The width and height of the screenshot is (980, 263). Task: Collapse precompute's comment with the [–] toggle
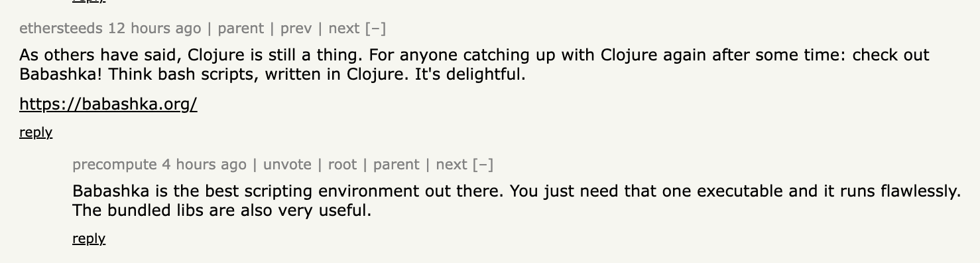483,165
